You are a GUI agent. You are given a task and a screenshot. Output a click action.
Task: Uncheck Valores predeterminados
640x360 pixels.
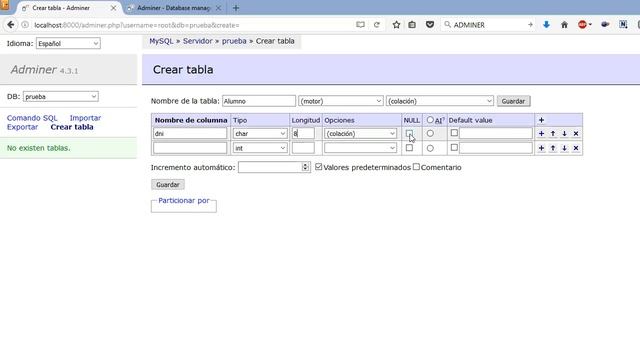click(x=319, y=167)
